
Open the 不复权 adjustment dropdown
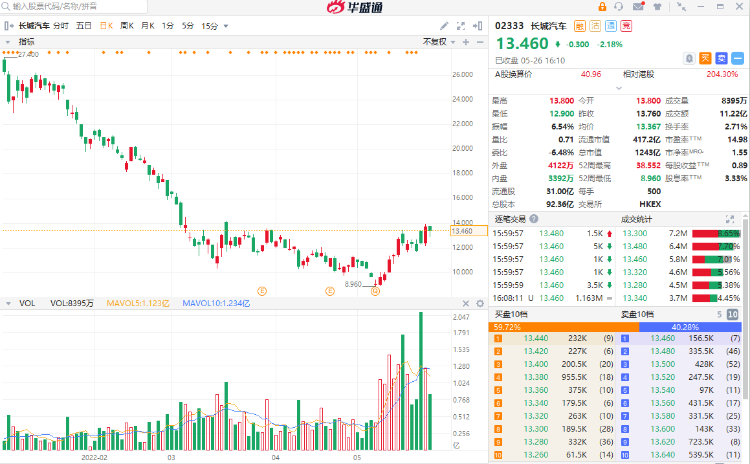(x=439, y=42)
